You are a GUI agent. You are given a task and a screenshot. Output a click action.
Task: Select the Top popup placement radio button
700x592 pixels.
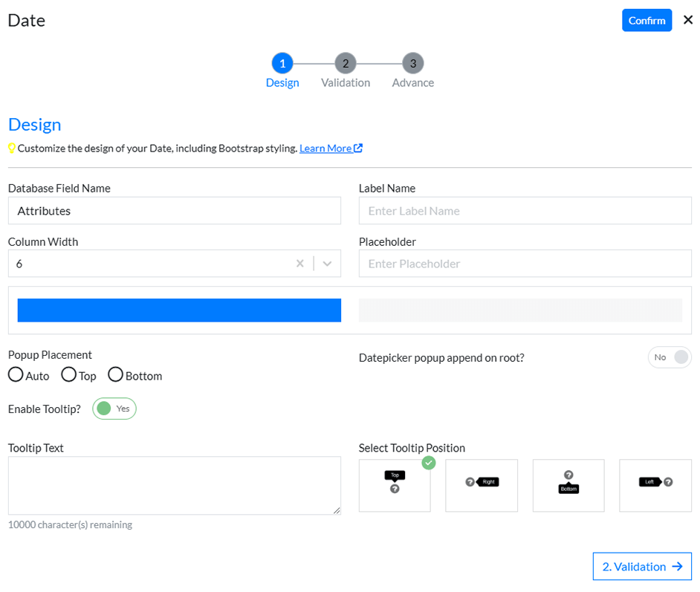click(x=68, y=375)
